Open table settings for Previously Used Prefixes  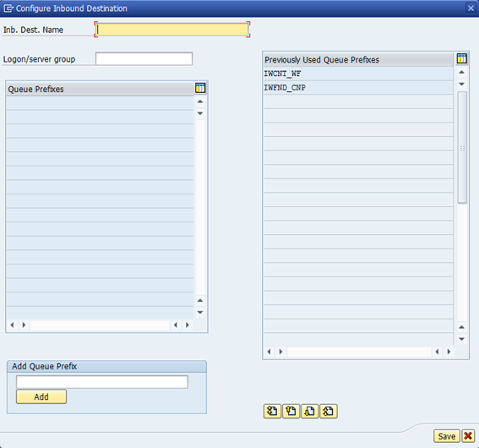[462, 58]
